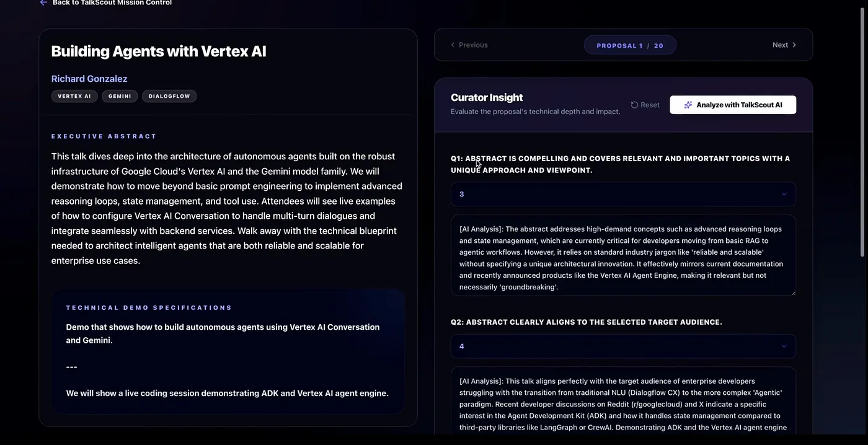
Task: Go to the Previous proposal
Action: (469, 45)
